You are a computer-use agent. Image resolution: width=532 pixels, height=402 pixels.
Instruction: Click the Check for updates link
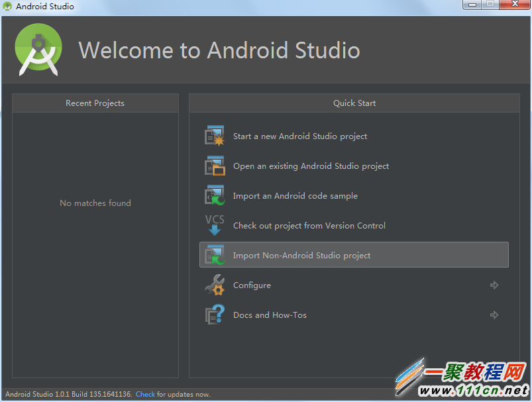(x=145, y=394)
